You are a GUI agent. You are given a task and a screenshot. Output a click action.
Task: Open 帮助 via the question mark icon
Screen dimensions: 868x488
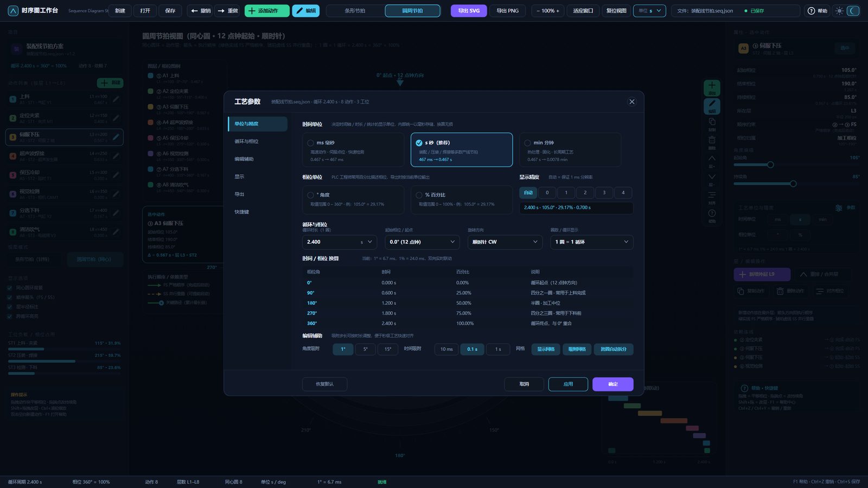click(811, 11)
